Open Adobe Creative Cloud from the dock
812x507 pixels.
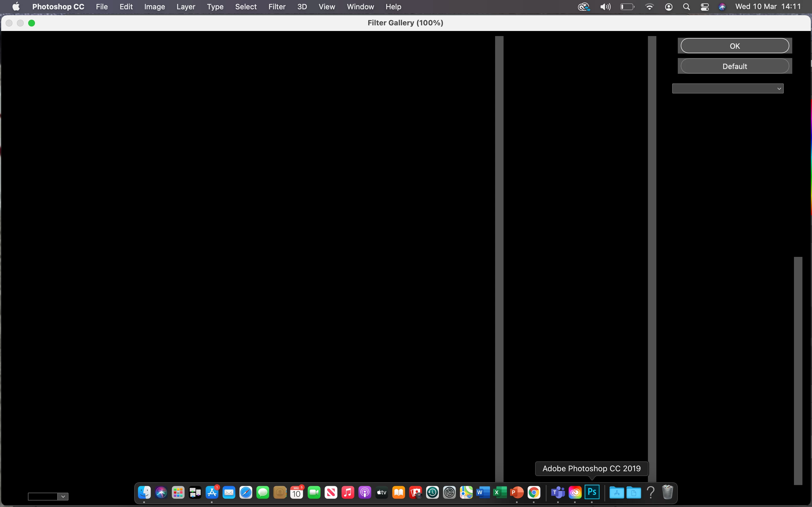pos(575,492)
